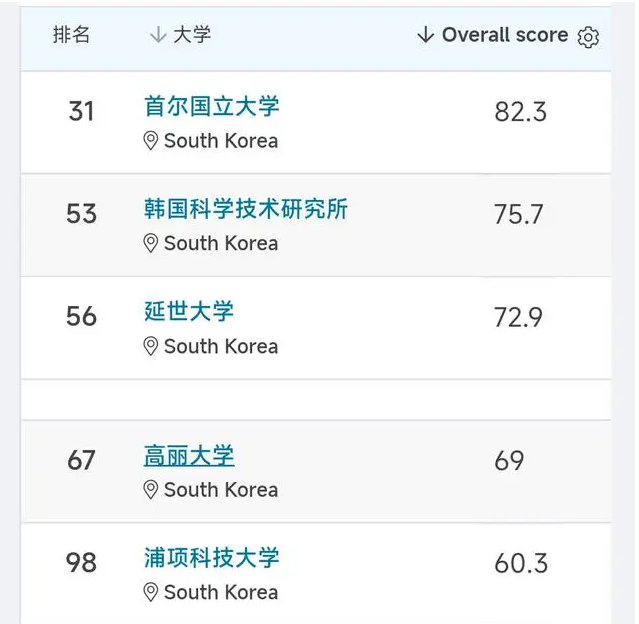The image size is (639, 624).
Task: Click location pin under 高丽大学
Action: pos(151,490)
